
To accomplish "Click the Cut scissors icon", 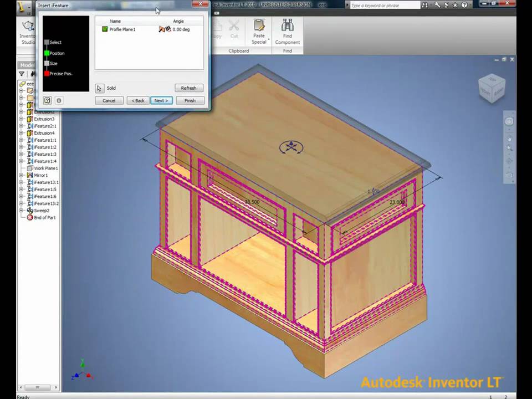I will coord(234,25).
